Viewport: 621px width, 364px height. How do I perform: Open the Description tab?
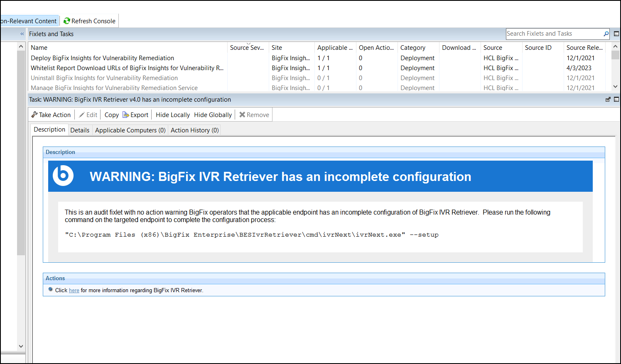[49, 129]
